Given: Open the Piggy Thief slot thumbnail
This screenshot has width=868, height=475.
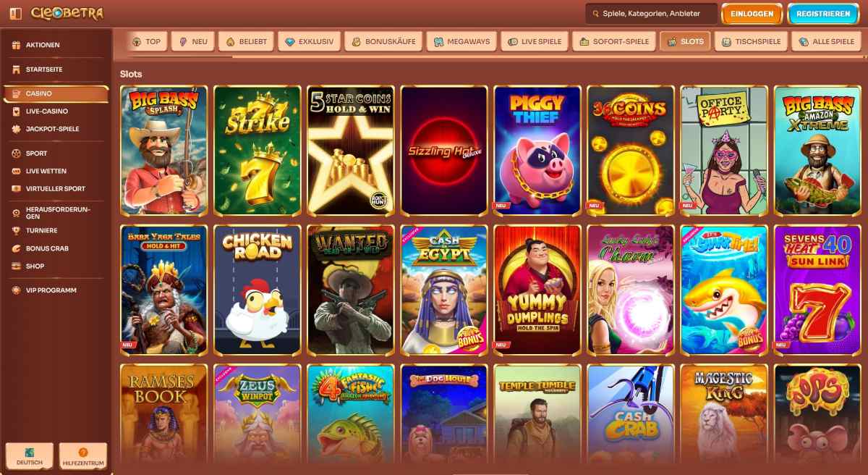Looking at the screenshot, I should point(537,151).
